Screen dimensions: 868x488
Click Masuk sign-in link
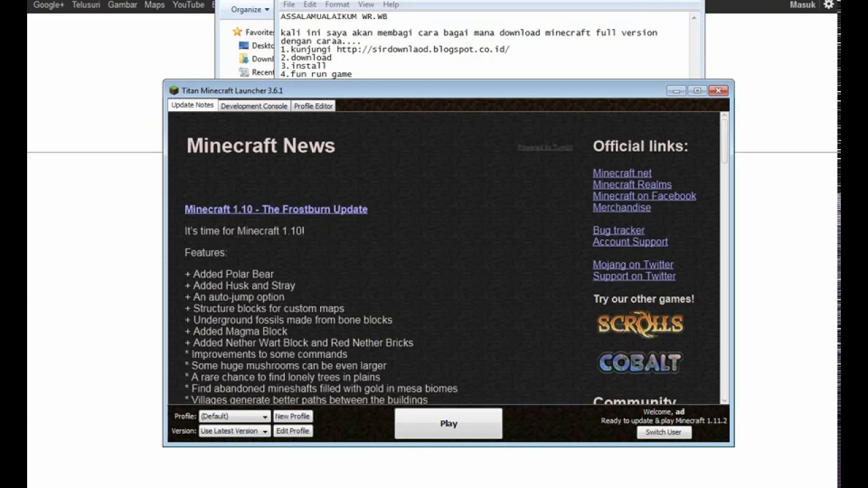click(x=803, y=5)
